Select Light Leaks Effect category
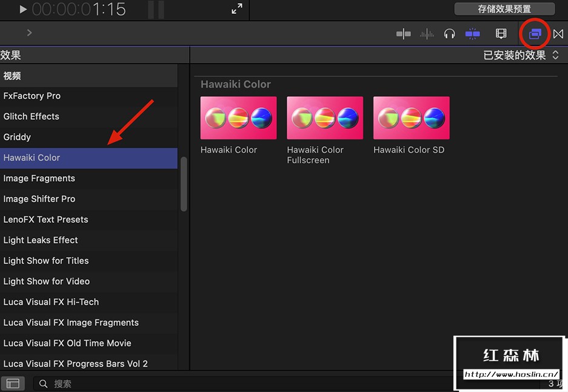568x392 pixels. coord(89,241)
